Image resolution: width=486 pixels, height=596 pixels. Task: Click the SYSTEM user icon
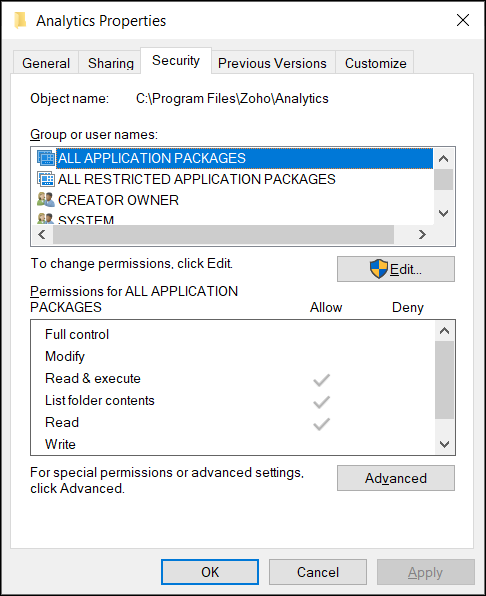(x=46, y=218)
